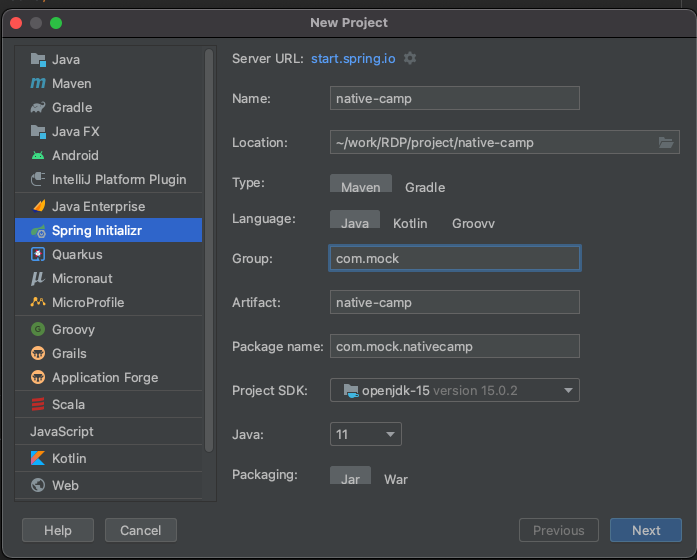This screenshot has width=697, height=560.
Task: Select Java Enterprise entry
Action: click(x=108, y=206)
